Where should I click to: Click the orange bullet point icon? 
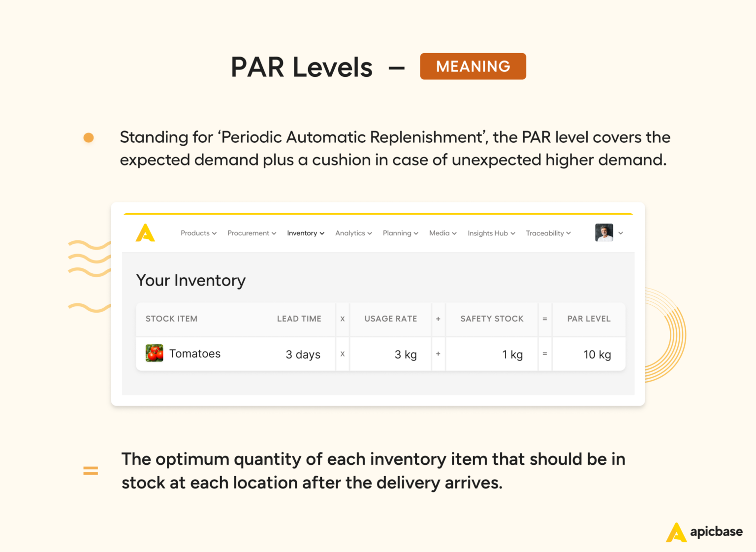(x=88, y=137)
